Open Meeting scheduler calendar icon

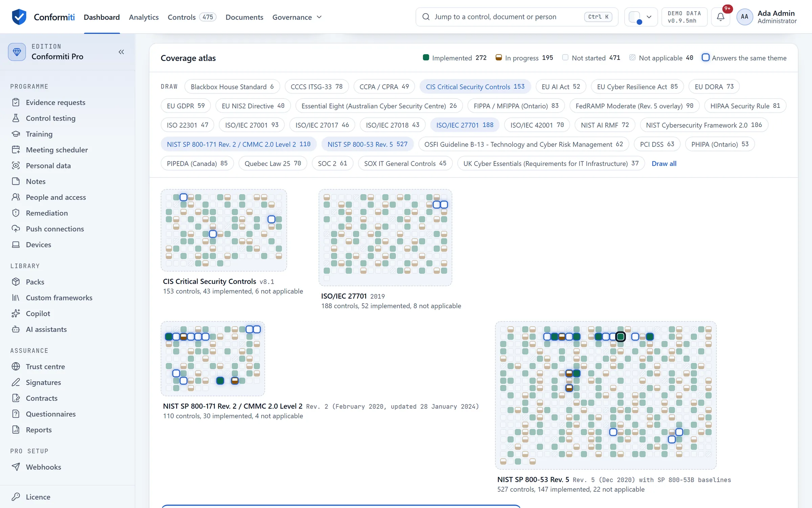(x=16, y=150)
